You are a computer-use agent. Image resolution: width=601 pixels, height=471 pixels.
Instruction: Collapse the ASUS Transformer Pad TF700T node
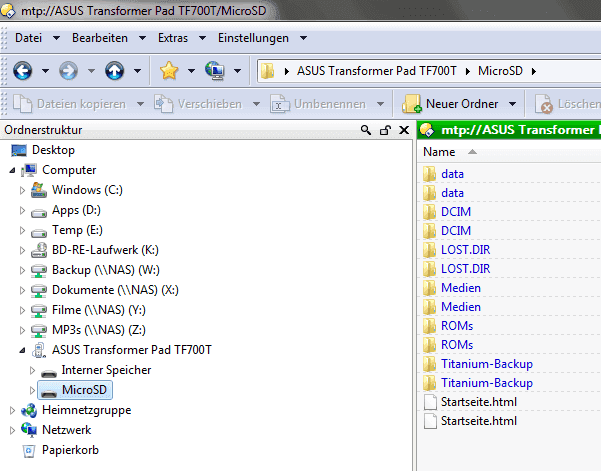pos(23,350)
